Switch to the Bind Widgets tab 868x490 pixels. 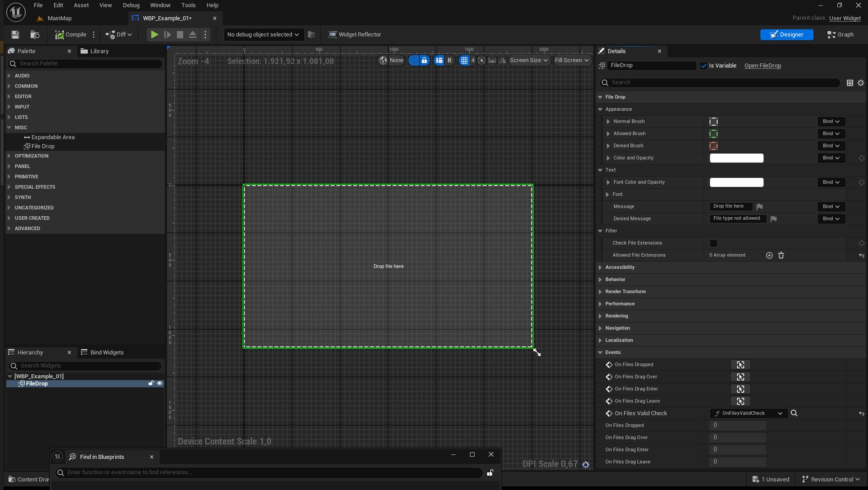point(102,352)
